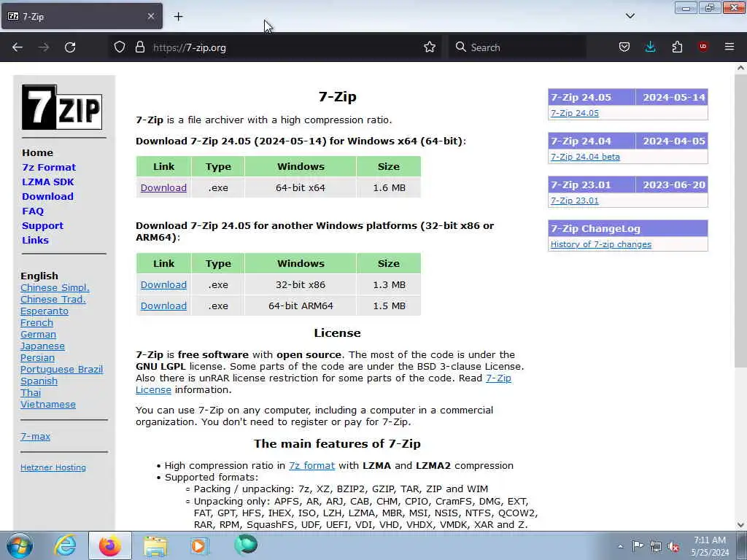This screenshot has width=747, height=560.
Task: Show Firefox downloads panel
Action: coord(650,47)
